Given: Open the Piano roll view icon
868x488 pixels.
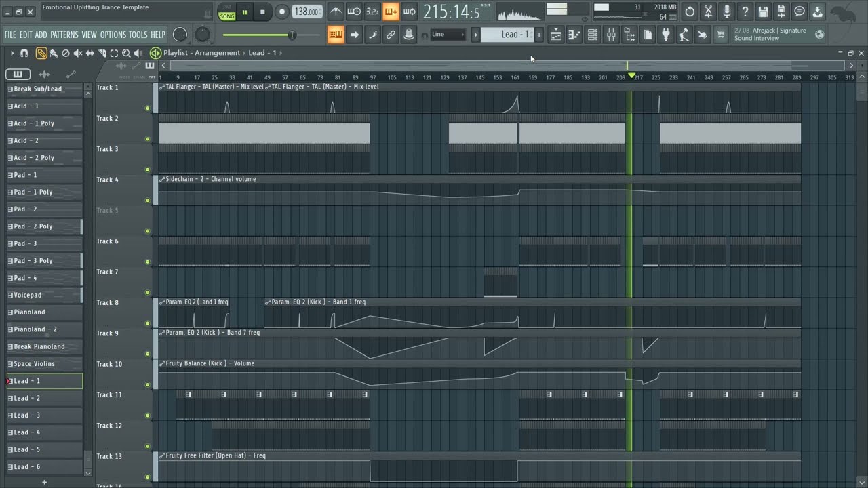Looking at the screenshot, I should (x=574, y=35).
